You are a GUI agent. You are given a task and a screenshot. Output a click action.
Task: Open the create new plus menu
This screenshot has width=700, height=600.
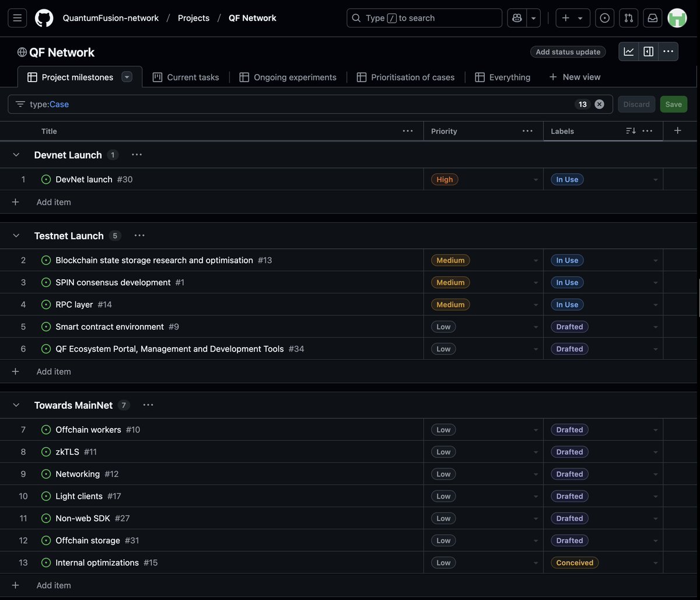click(x=572, y=18)
